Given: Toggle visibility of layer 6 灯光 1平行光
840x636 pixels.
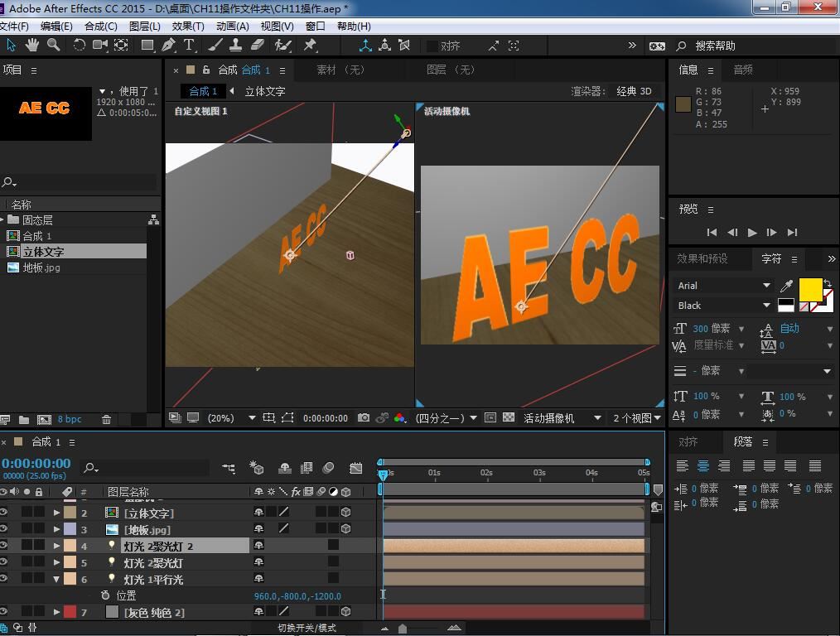Looking at the screenshot, I should click(4, 579).
